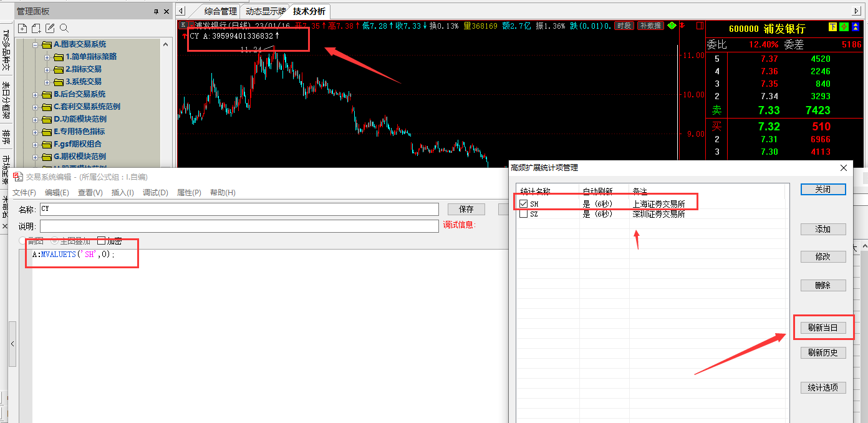Click the 自动刷新 column header
The image size is (868, 423).
(x=604, y=192)
